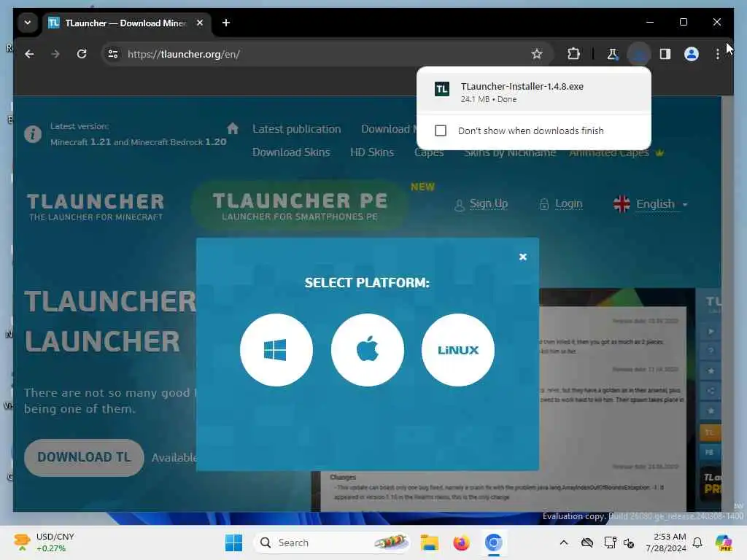Click the TLauncher PE banner button
The width and height of the screenshot is (747, 560).
[x=300, y=206]
